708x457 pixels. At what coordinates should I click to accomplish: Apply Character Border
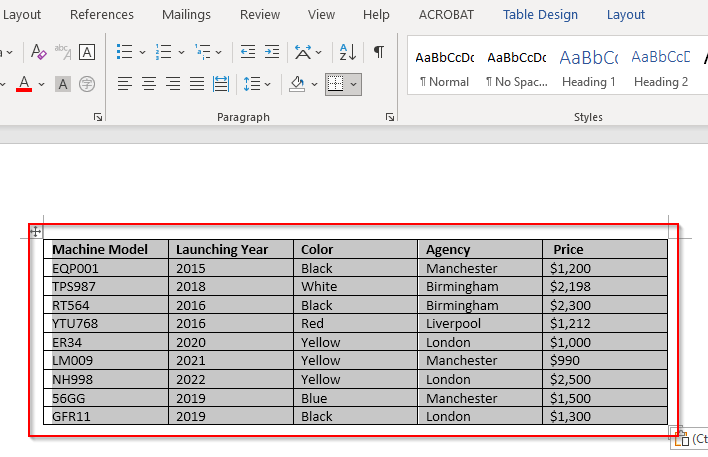pyautogui.click(x=87, y=52)
